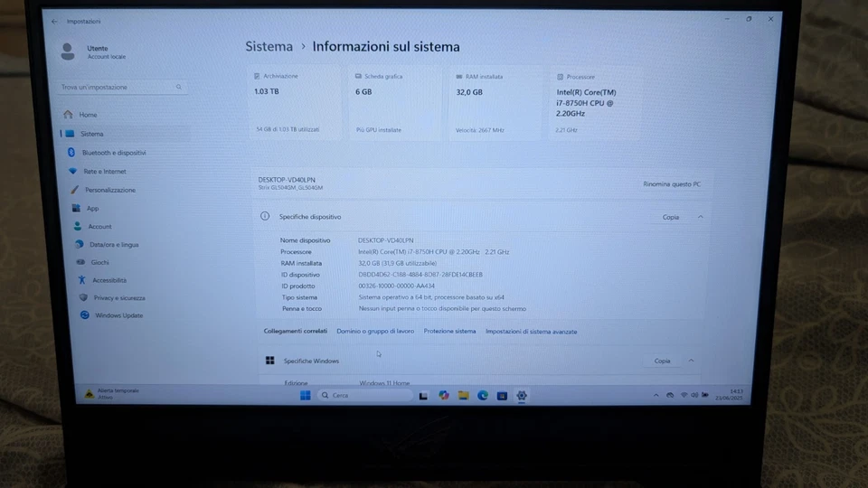Click the Specifiche dispositivo info icon

265,216
